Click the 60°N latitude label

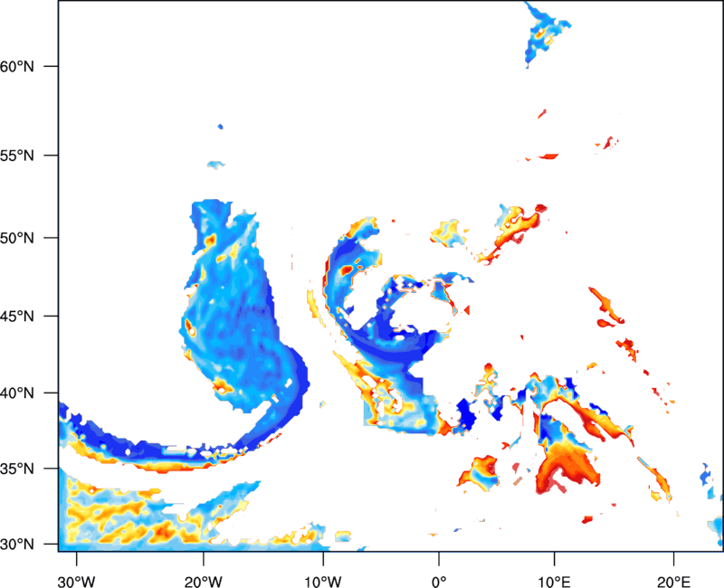(17, 66)
